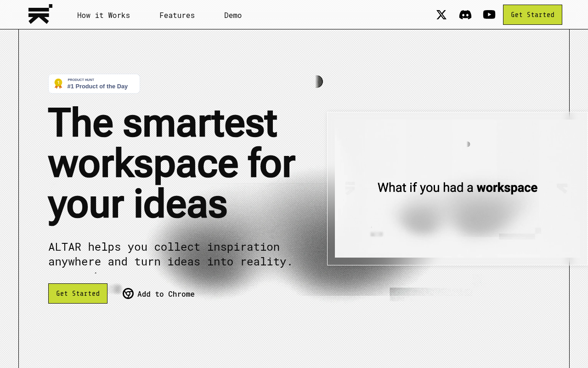Open the Discord community icon
The image size is (588, 368).
coord(465,14)
